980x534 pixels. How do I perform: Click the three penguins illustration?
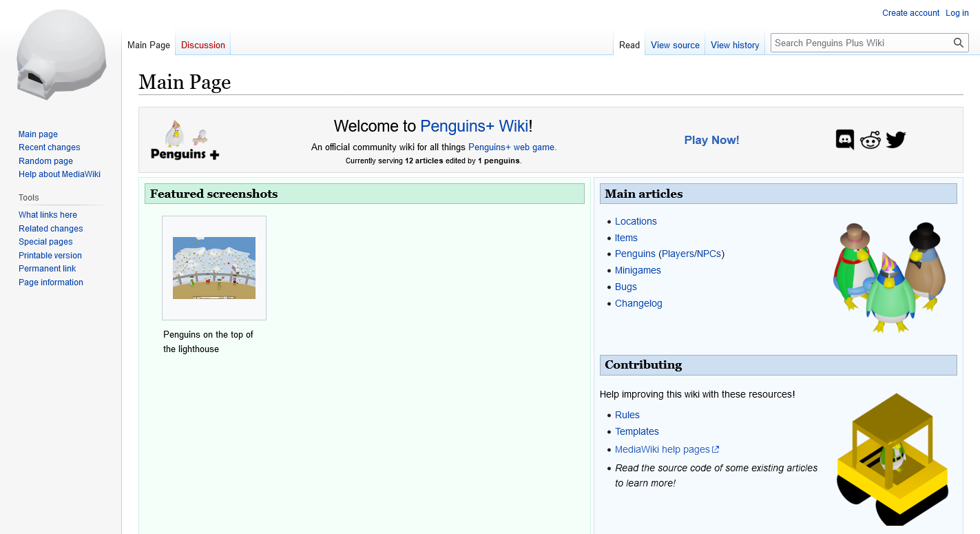888,277
